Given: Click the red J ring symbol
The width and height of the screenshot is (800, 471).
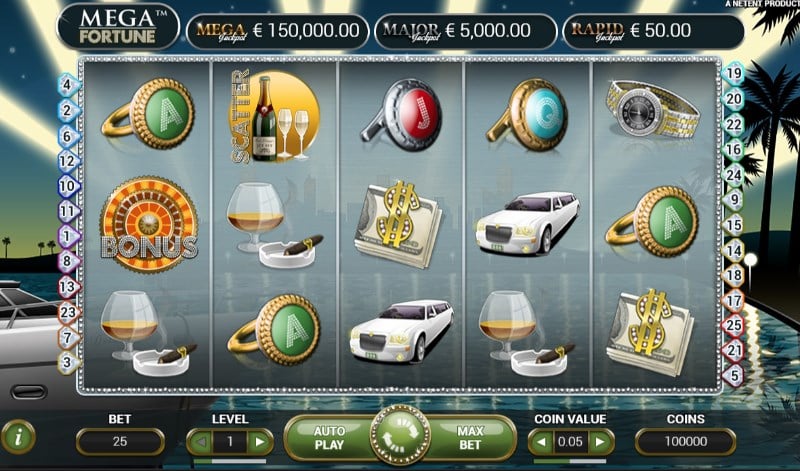Looking at the screenshot, I should pyautogui.click(x=403, y=115).
